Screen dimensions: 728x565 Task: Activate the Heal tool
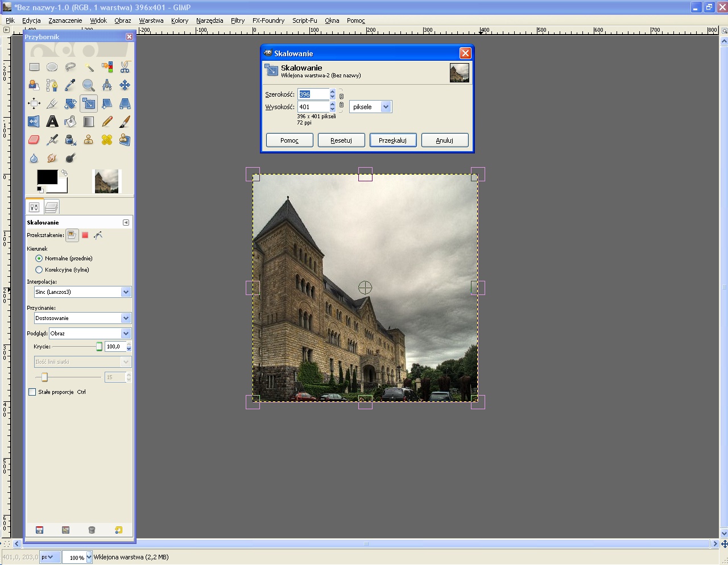point(107,140)
